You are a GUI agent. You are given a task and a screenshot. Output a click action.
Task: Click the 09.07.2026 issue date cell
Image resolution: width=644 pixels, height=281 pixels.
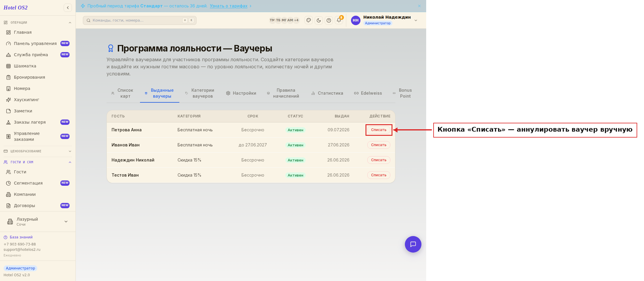[x=338, y=130]
